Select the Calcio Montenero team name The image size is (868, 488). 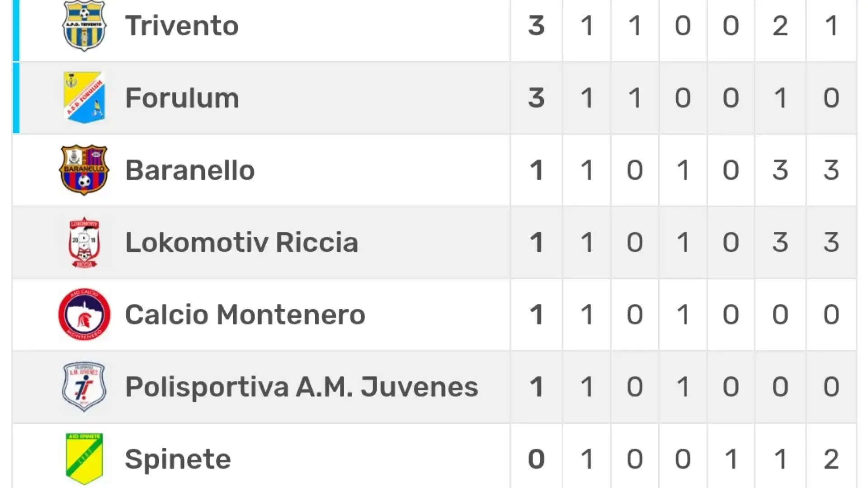[245, 314]
